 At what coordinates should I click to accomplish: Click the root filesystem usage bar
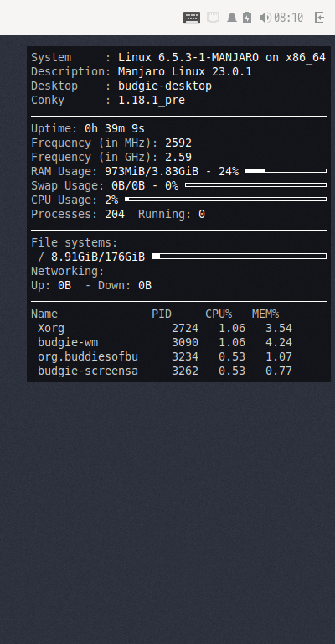coord(239,257)
